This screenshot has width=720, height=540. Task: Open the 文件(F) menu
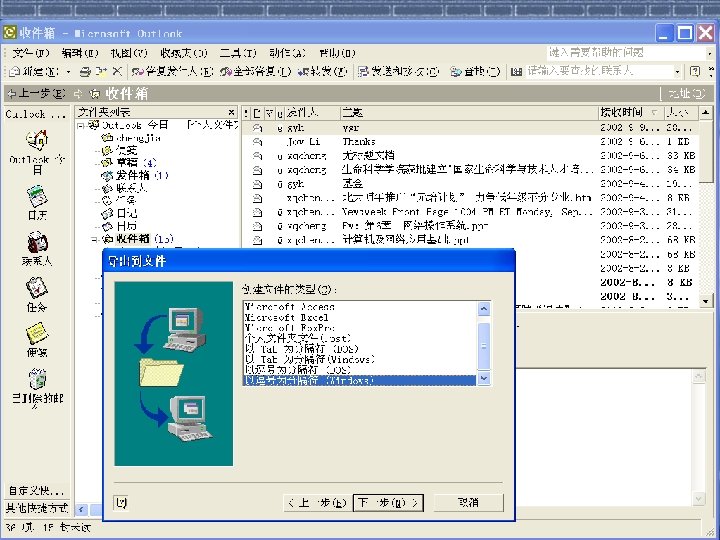30,53
